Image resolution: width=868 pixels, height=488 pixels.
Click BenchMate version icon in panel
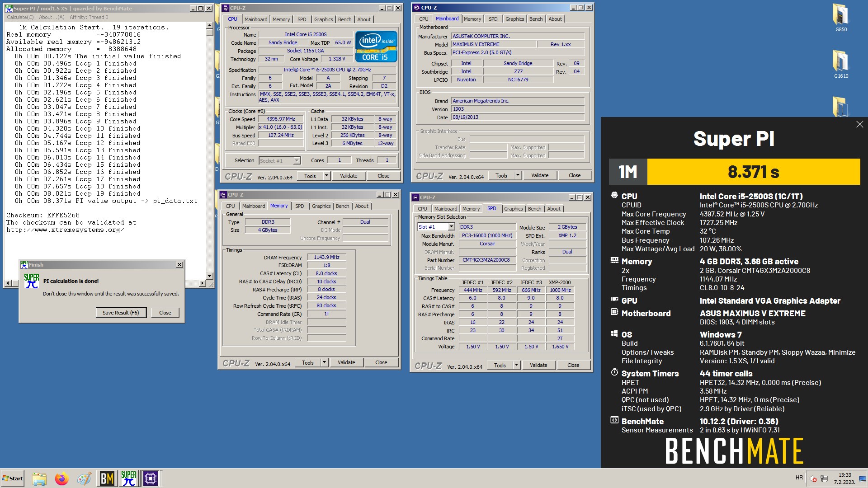614,420
